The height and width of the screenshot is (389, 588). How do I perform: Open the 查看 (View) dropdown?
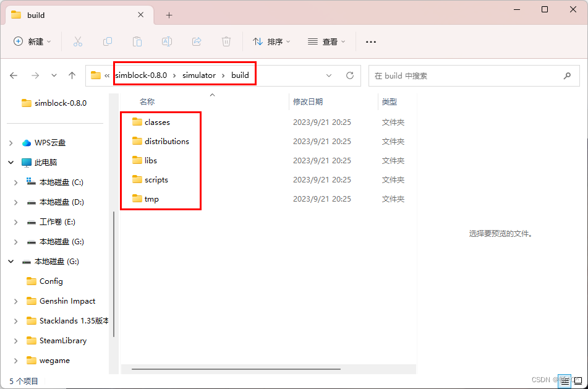point(326,41)
